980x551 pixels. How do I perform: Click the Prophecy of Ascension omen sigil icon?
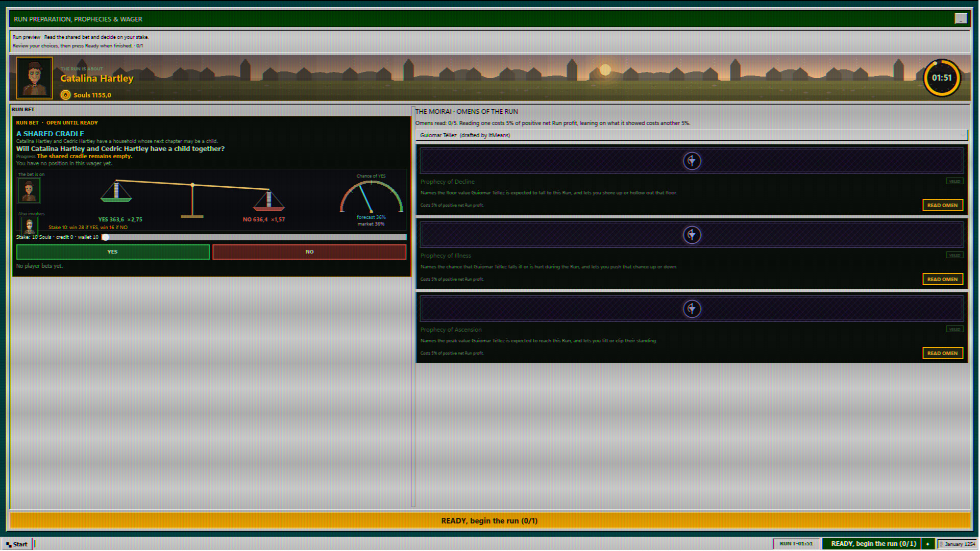pos(692,309)
